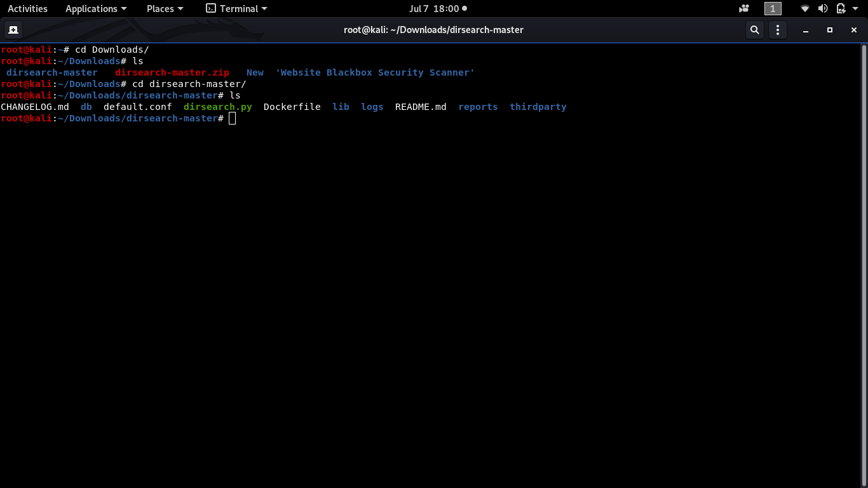This screenshot has width=868, height=488.
Task: Click the dirsearch.py filename in output
Action: click(x=218, y=107)
